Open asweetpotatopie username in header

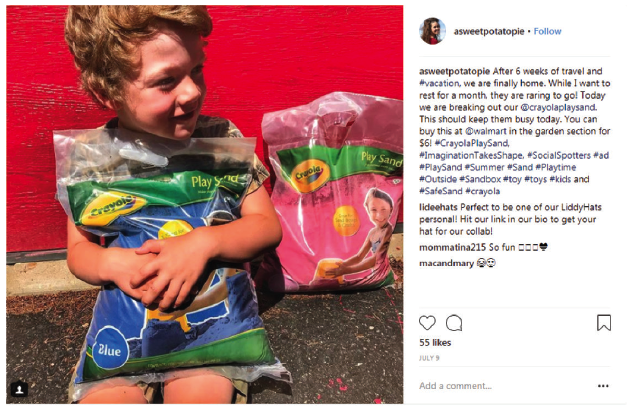[x=489, y=31]
